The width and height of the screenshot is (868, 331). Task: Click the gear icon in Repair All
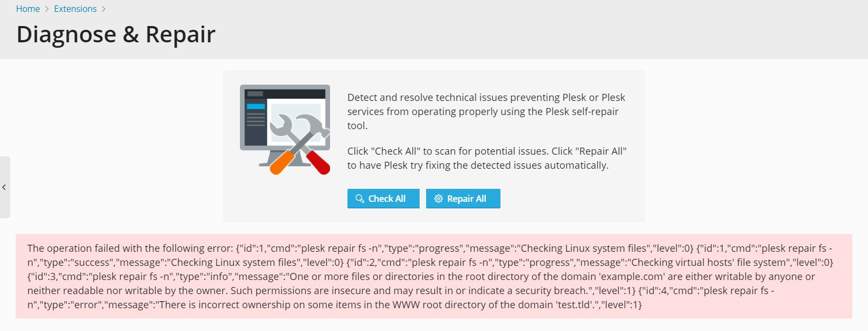(x=439, y=199)
